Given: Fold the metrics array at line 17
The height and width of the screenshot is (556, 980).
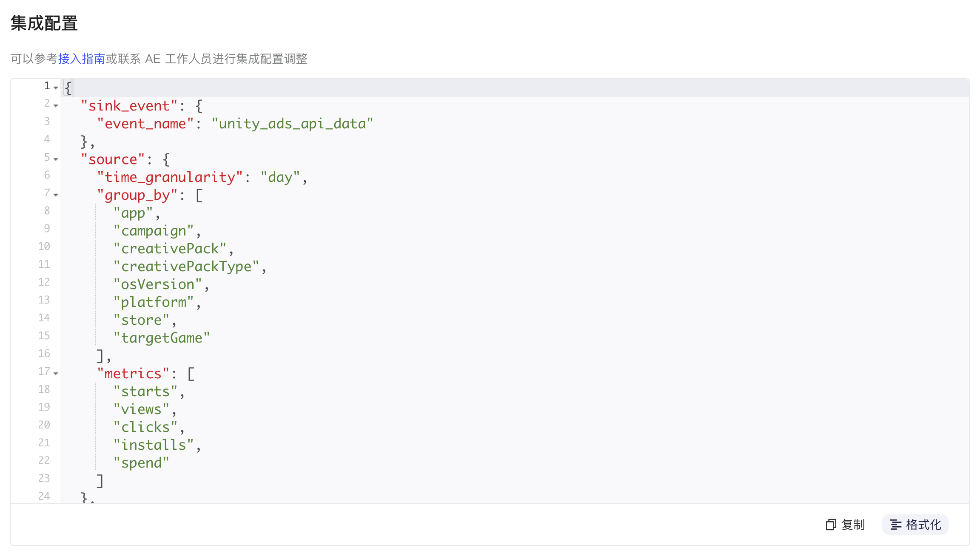Looking at the screenshot, I should [56, 374].
